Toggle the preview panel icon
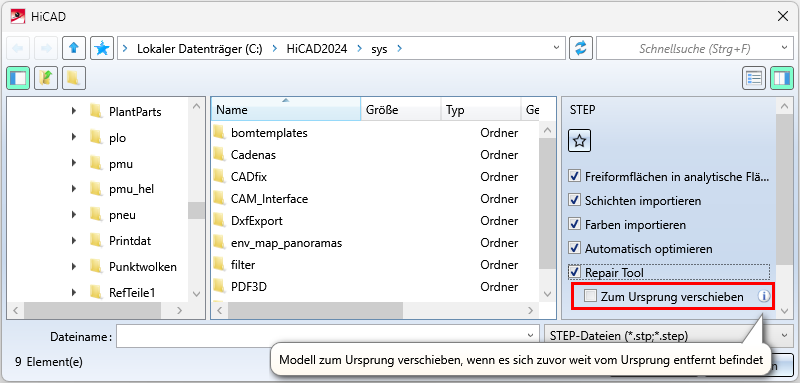 click(782, 78)
